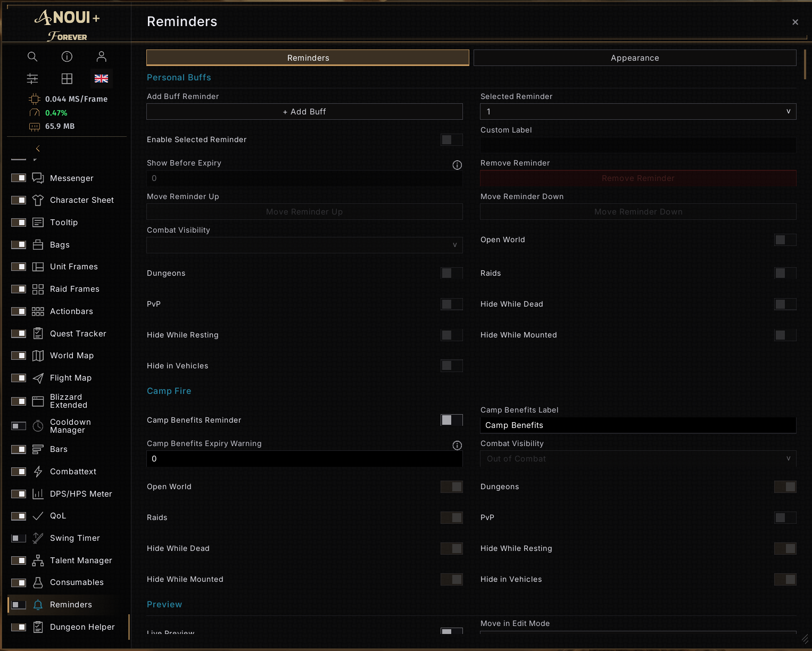
Task: Select the Reminders tab
Action: [308, 57]
